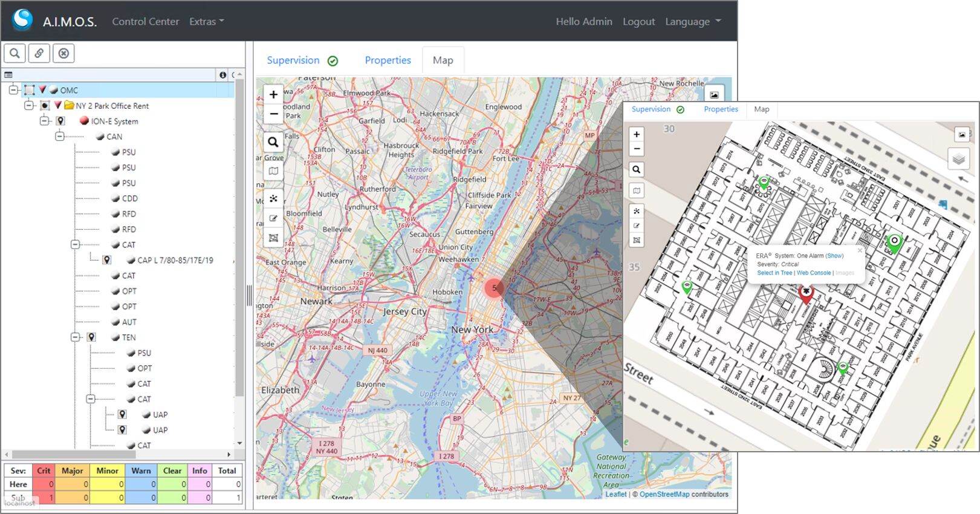Open the layers control in the floor plan view
Screen dimensions: 980x514
959,159
